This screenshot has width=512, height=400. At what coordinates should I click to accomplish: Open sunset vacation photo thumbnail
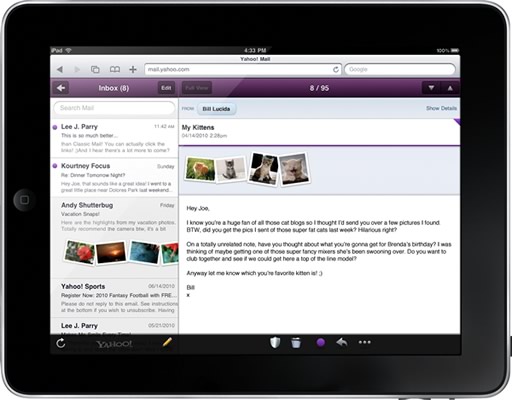pyautogui.click(x=111, y=252)
